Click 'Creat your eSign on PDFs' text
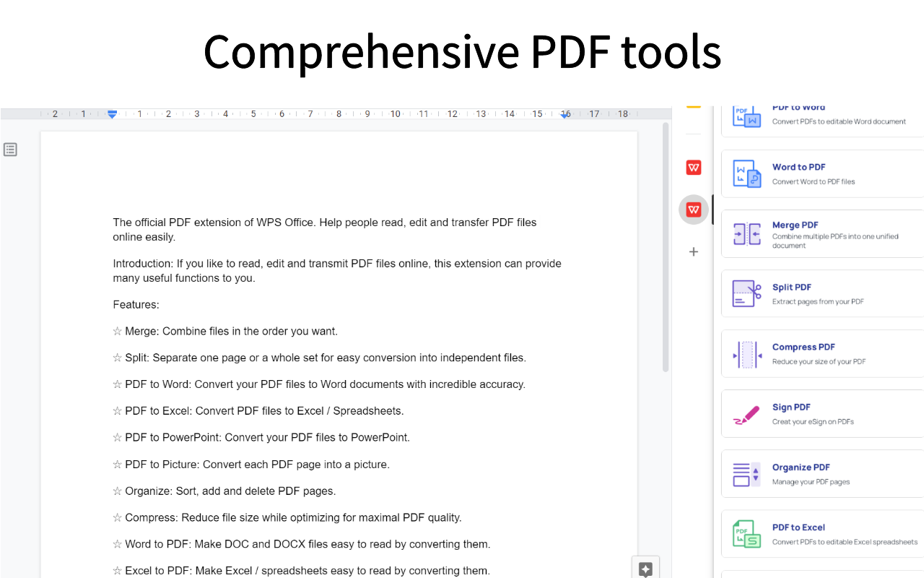 click(813, 422)
